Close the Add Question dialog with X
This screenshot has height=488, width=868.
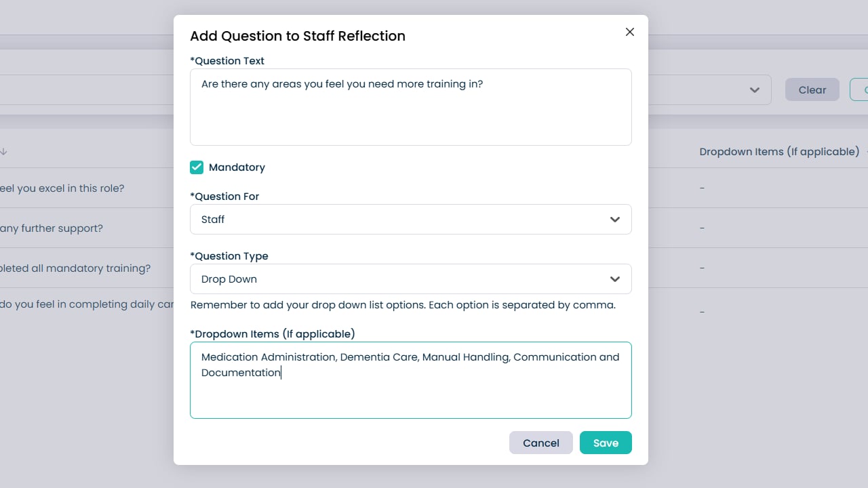pyautogui.click(x=630, y=32)
